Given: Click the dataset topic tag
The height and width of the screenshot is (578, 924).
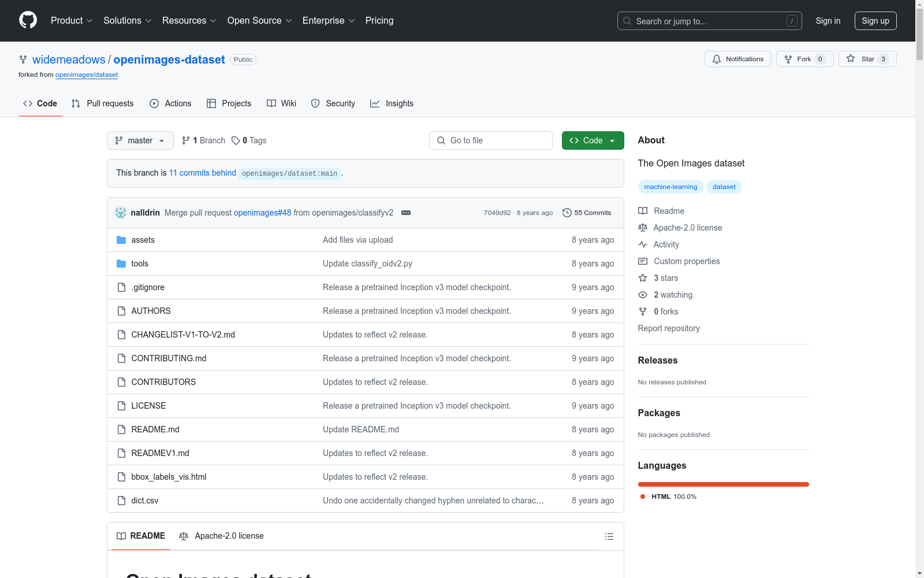Looking at the screenshot, I should click(724, 187).
